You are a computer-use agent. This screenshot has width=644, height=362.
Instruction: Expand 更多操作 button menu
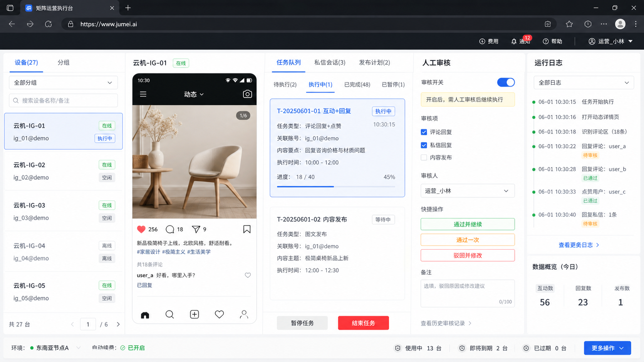tap(607, 348)
